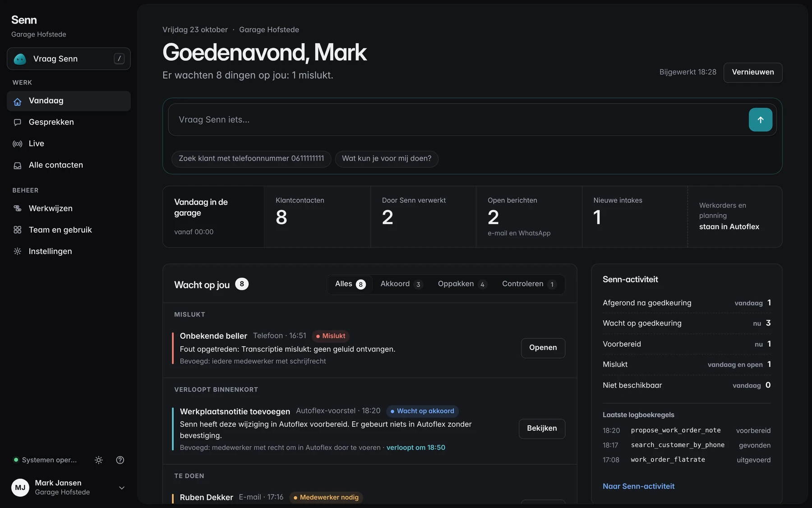Viewport: 812px width, 508px height.
Task: Switch to the Controleren tab
Action: pos(529,284)
